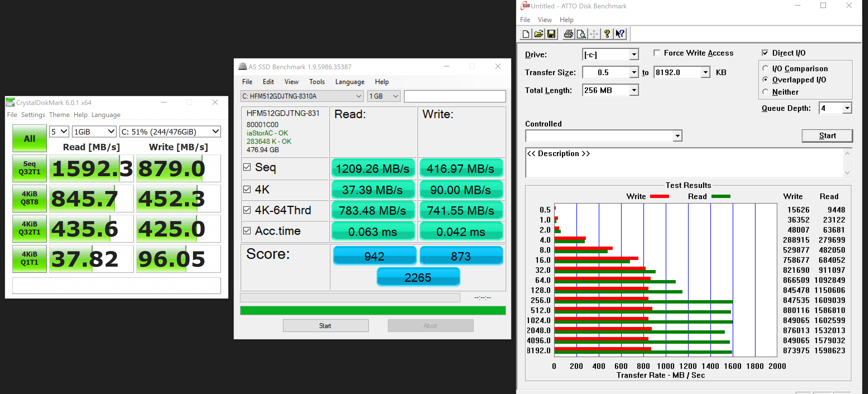868x394 pixels.
Task: Run CrystalDiskMark 4KiB Q8T8 test
Action: coord(30,198)
